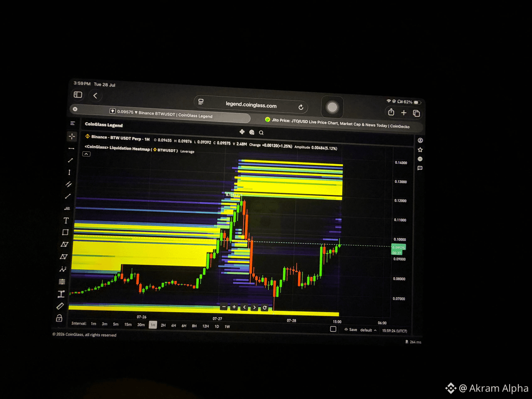Screen dimensions: 532x399
Task: Switch to the Jito Price CoinGecko tab
Action: (337, 123)
